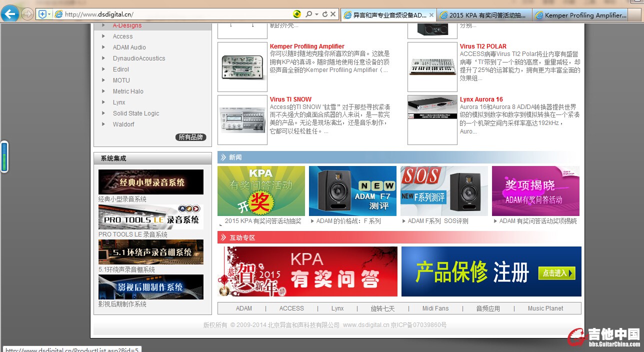Viewport: 644px width, 352px height.
Task: Click the arrow bullet beside Access
Action: (x=103, y=36)
